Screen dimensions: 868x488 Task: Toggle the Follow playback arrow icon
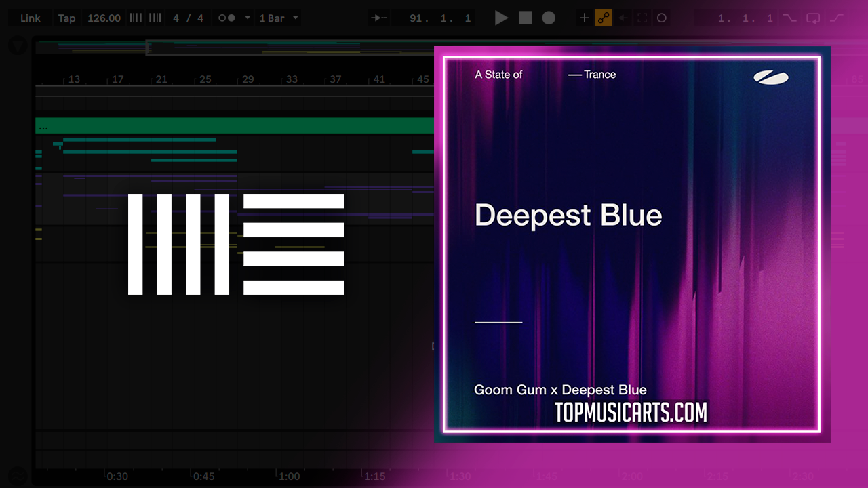click(380, 18)
